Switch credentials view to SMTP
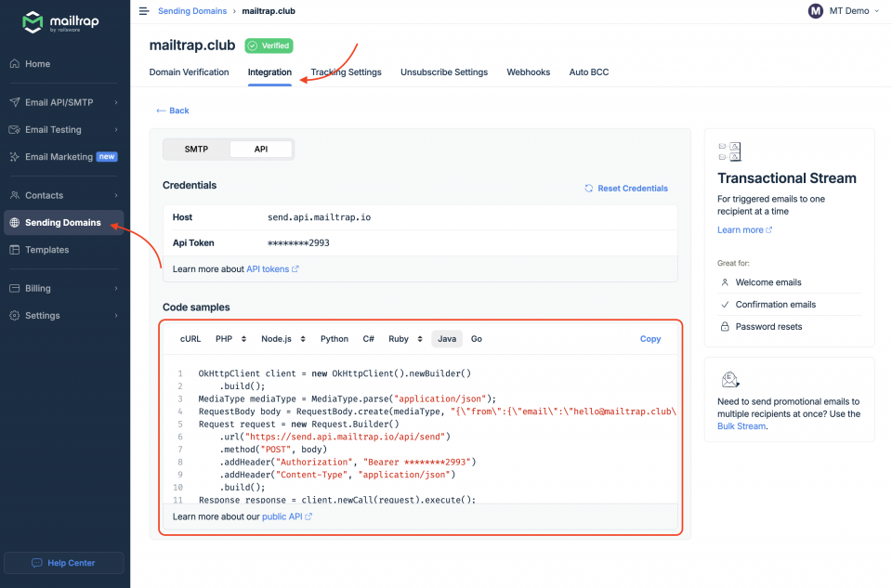 tap(194, 149)
